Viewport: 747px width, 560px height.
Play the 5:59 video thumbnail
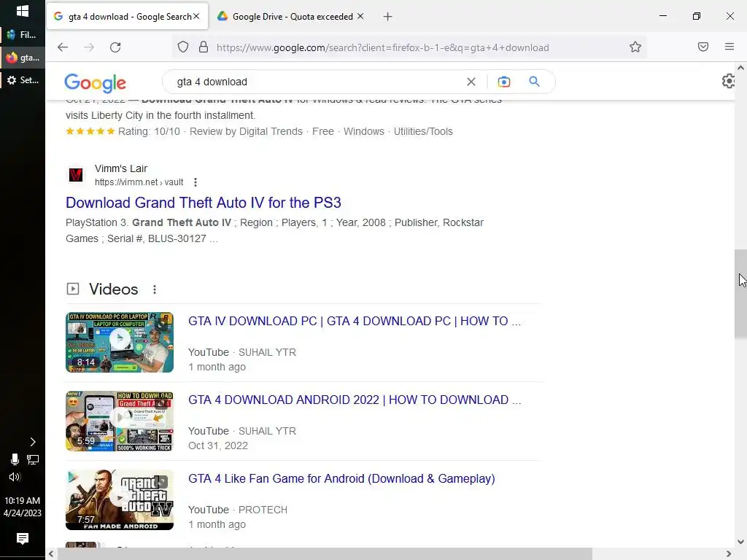click(120, 421)
